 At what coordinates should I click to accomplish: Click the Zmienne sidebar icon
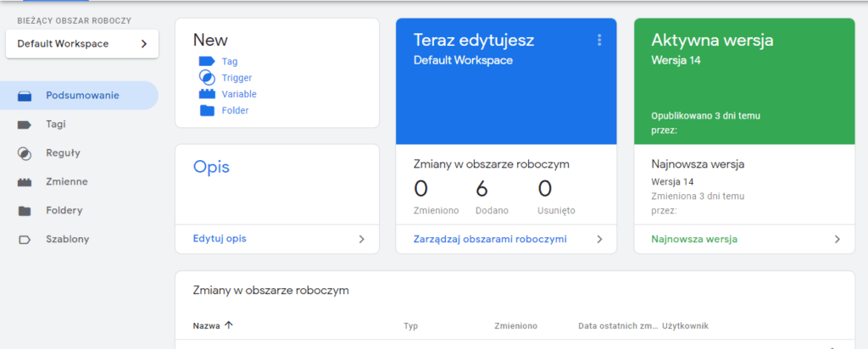pyautogui.click(x=25, y=182)
